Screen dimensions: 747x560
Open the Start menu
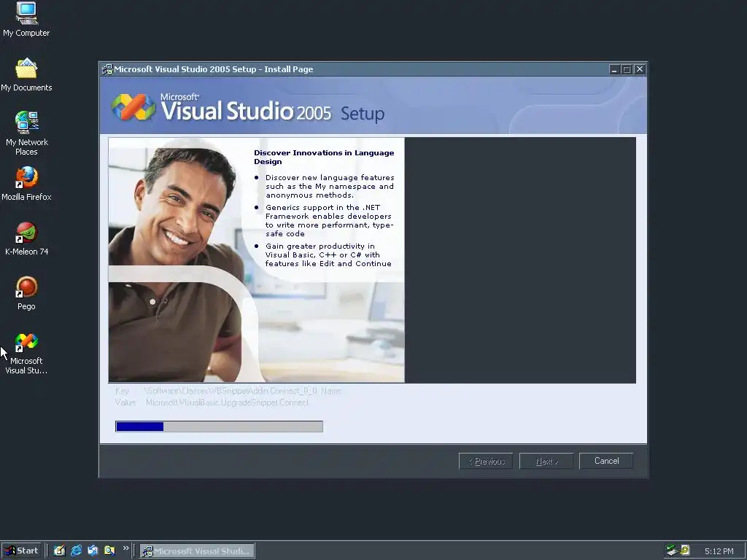click(21, 551)
